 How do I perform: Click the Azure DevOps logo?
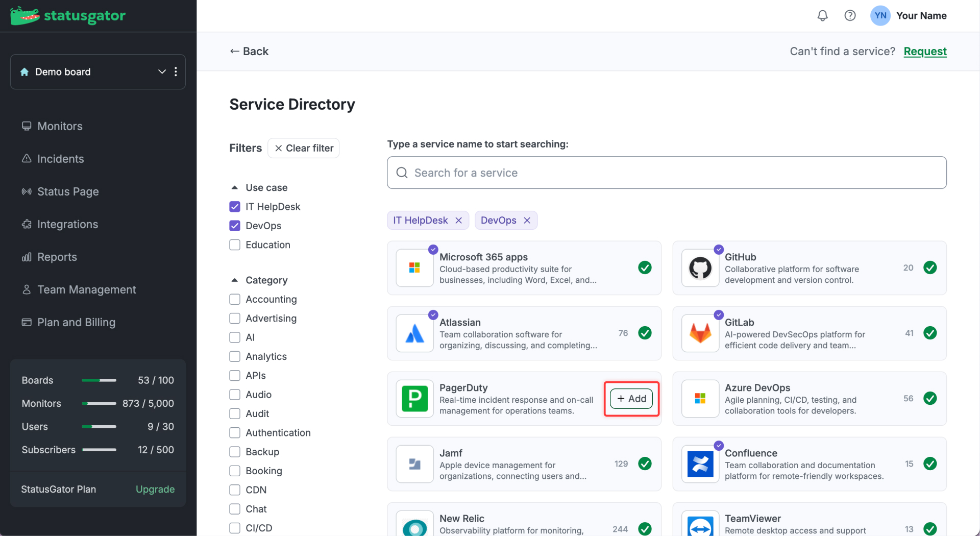click(700, 399)
